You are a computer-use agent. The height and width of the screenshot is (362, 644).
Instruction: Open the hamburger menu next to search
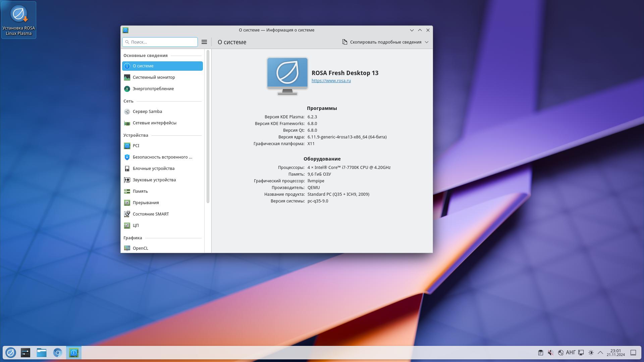pos(204,42)
